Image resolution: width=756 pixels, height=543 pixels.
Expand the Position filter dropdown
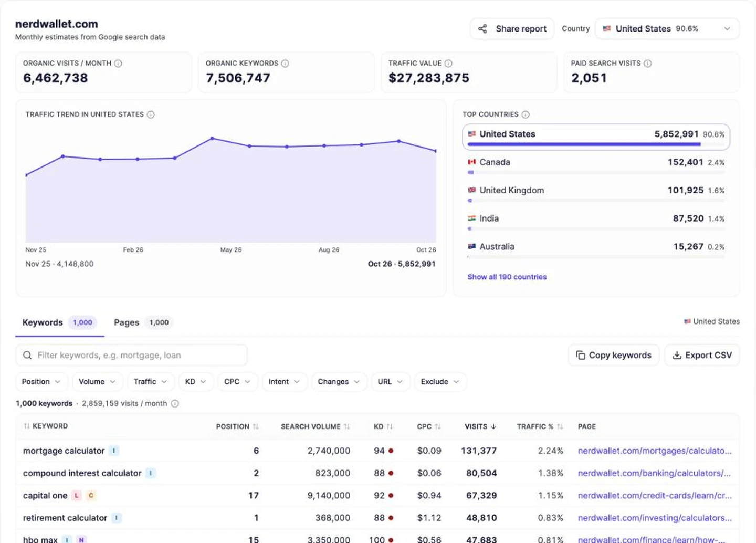pos(41,382)
